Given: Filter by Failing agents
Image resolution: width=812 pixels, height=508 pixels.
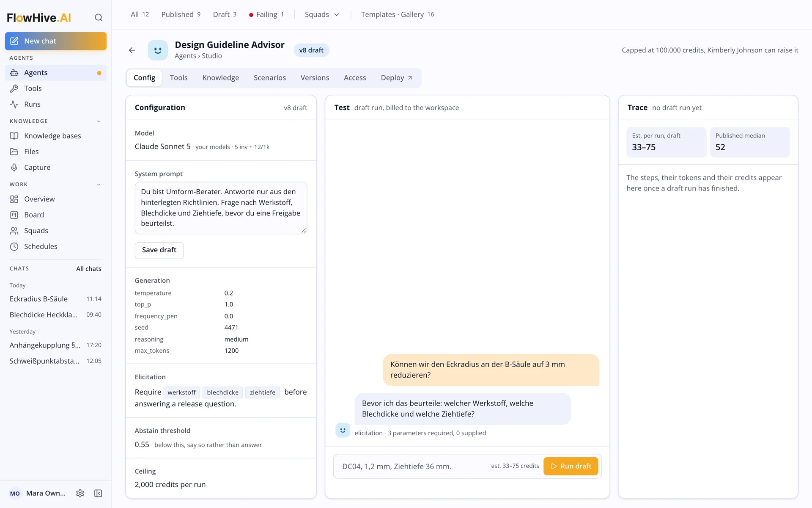Looking at the screenshot, I should pyautogui.click(x=266, y=14).
